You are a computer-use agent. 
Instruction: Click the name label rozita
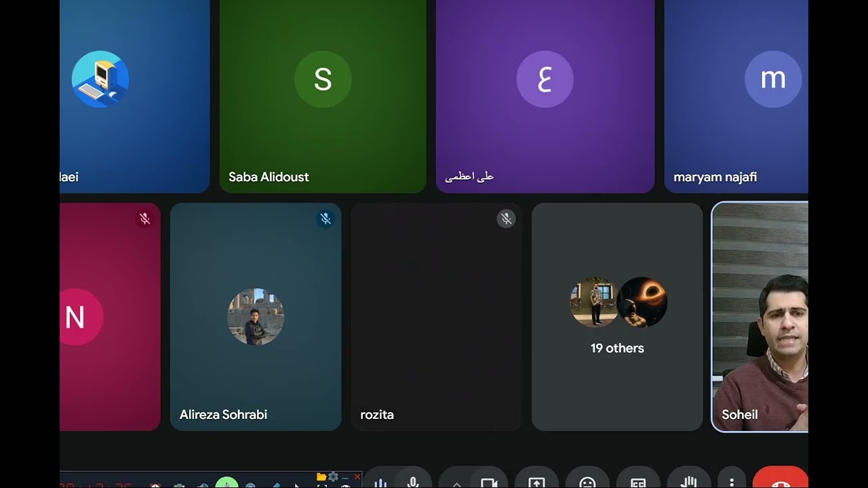(377, 414)
